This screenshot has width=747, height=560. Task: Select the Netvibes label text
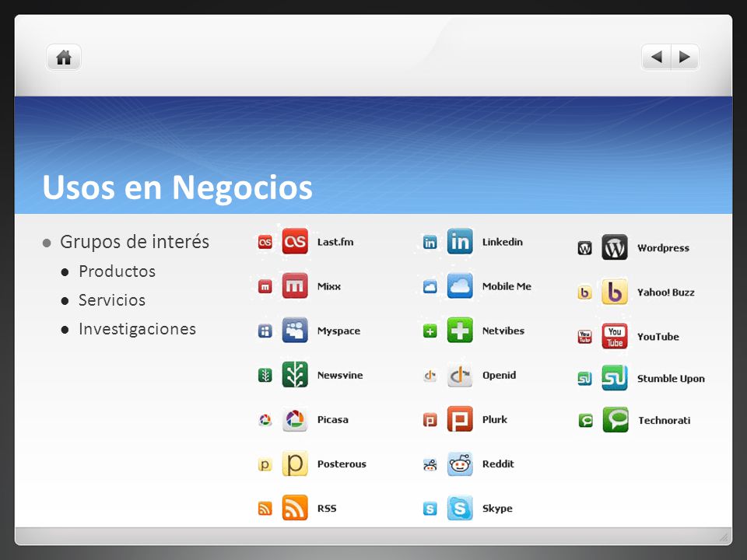point(503,331)
